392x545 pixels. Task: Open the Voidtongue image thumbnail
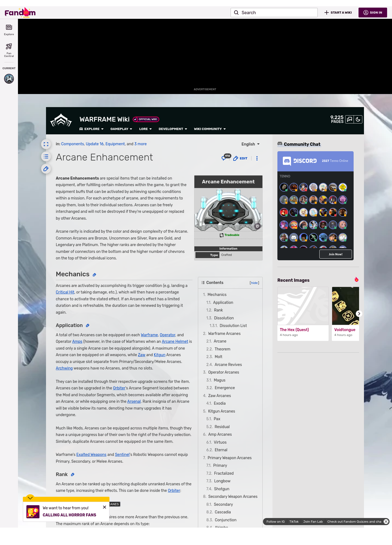(x=345, y=306)
